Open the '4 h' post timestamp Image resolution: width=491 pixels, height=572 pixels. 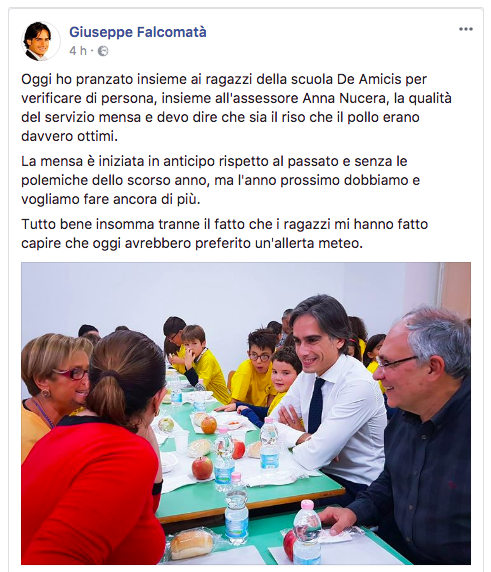point(78,51)
